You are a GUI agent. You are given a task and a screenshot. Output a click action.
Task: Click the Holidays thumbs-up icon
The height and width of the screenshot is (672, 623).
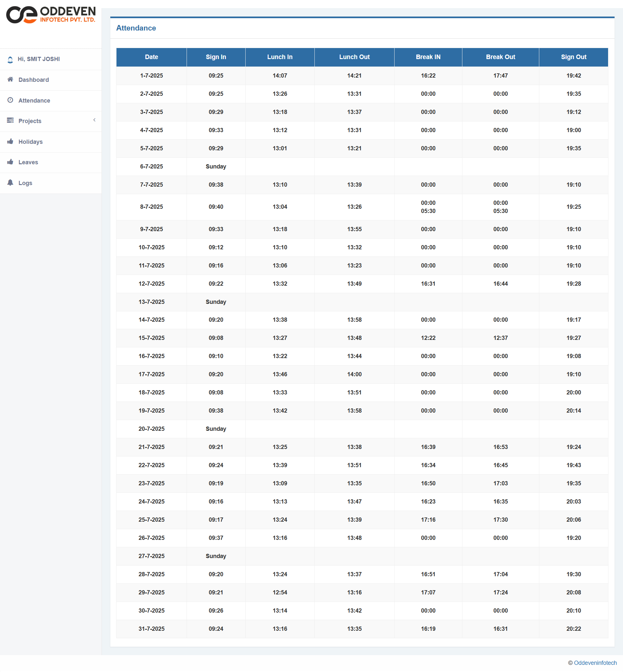10,141
